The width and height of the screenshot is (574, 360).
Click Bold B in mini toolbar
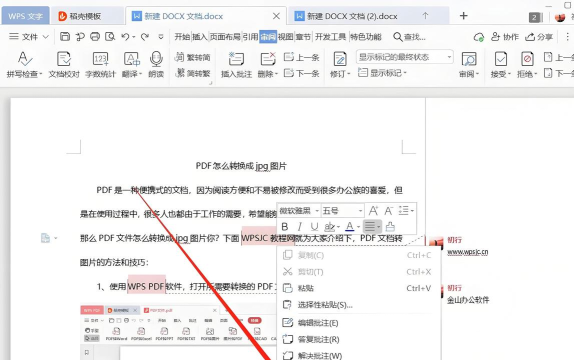point(285,227)
